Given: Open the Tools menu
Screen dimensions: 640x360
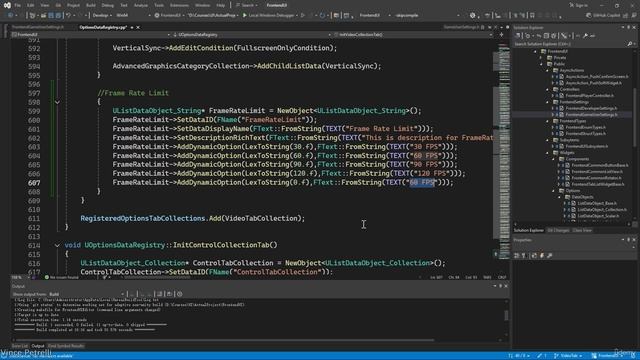Looking at the screenshot, I should click(x=159, y=5).
